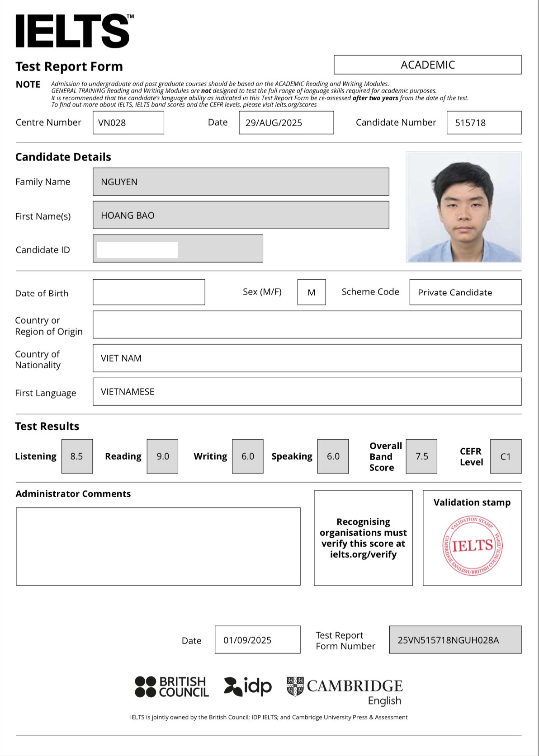Screen dimensions: 539x756
Task: Click the ielts.org/verify verification notice
Action: click(363, 538)
